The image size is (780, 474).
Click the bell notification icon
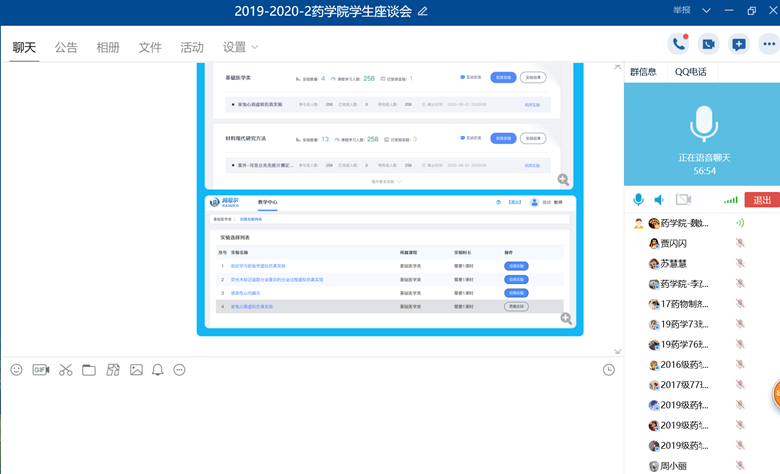[158, 370]
